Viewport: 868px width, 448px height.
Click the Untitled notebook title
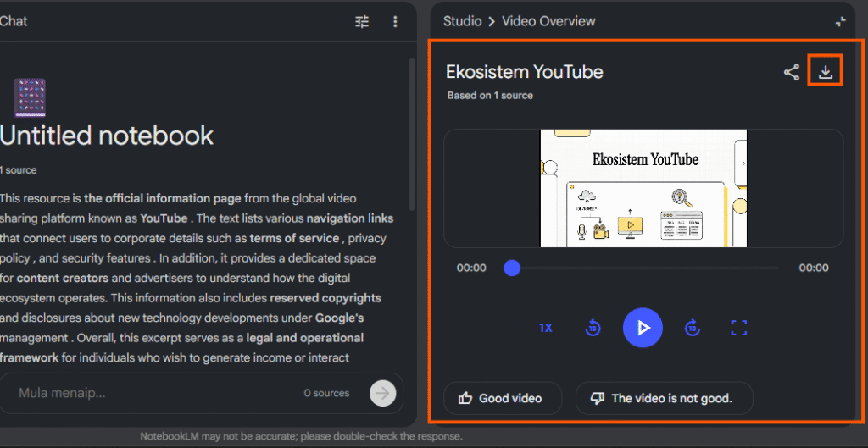click(x=107, y=136)
